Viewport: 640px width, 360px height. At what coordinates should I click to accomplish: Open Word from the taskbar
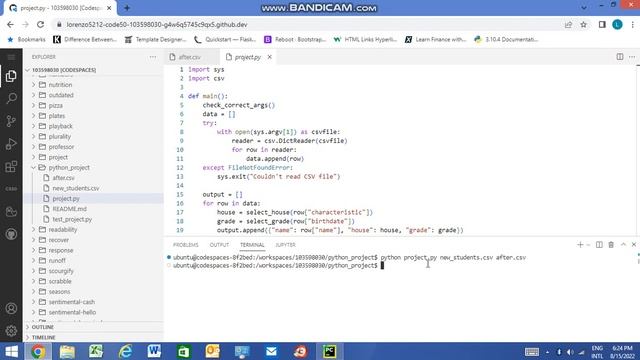pos(154,351)
